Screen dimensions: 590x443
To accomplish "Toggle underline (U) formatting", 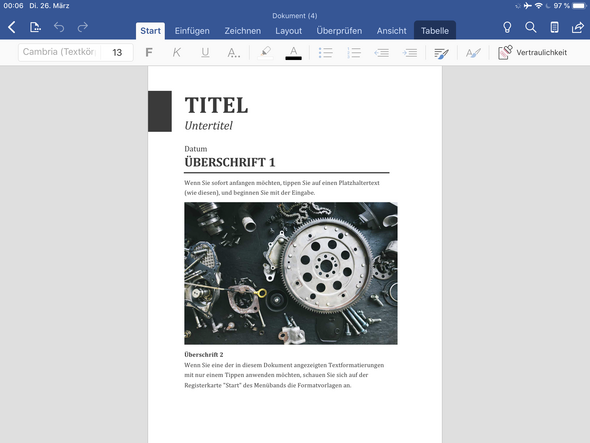I will pyautogui.click(x=205, y=52).
